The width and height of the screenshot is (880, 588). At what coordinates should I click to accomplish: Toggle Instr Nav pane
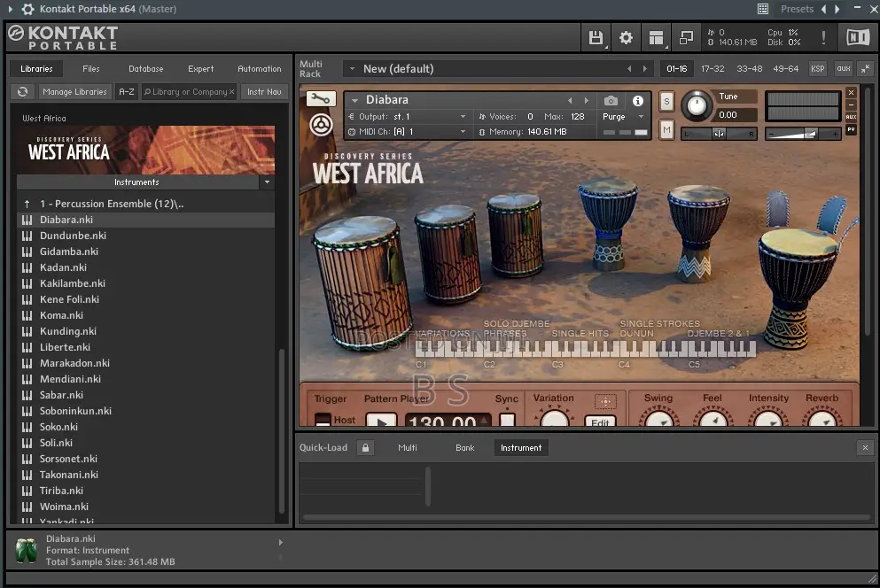(x=264, y=91)
